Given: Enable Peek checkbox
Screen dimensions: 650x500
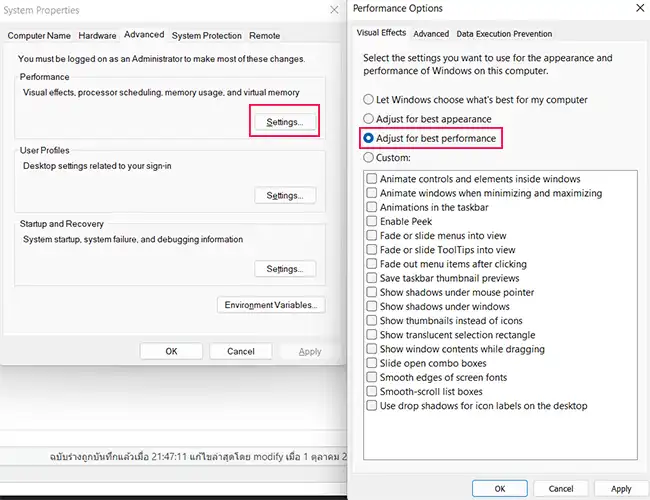Looking at the screenshot, I should click(372, 221).
